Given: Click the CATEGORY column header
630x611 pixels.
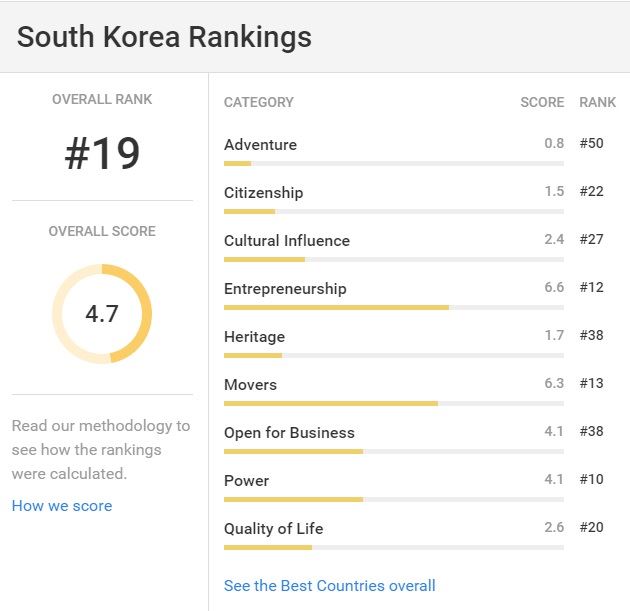Looking at the screenshot, I should coord(259,102).
